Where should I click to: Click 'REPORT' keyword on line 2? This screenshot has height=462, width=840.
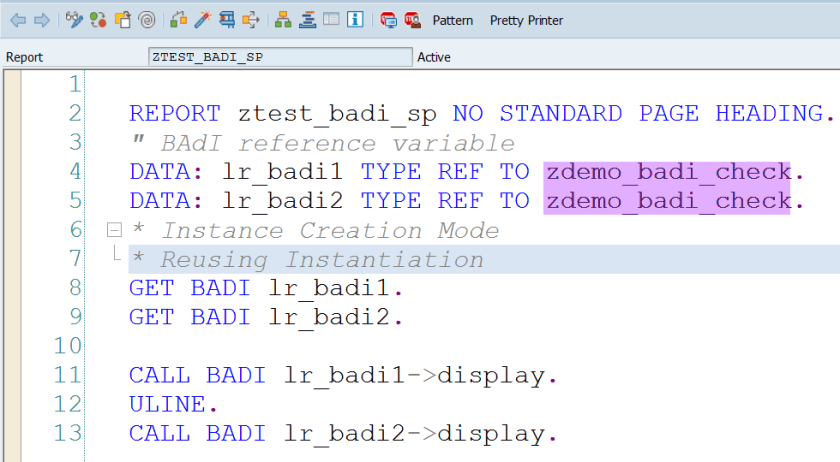click(175, 114)
